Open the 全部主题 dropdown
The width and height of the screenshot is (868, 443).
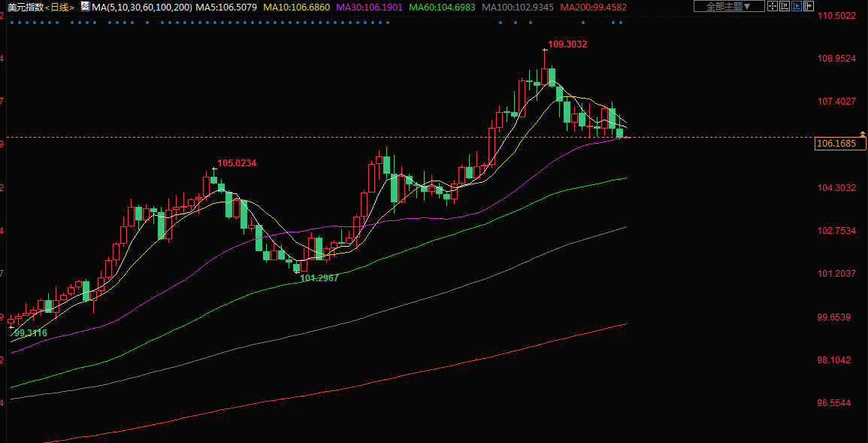[x=728, y=6]
